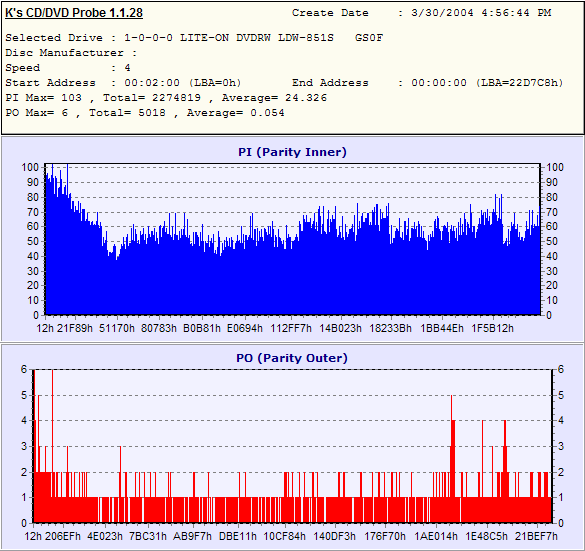Click the K's CD/DVD Probe 1.1.28 title link
The image size is (585, 551).
(x=74, y=13)
